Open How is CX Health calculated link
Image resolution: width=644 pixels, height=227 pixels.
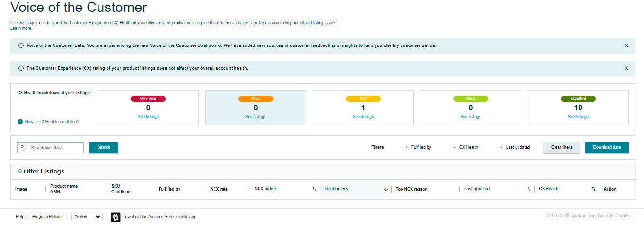pos(52,122)
